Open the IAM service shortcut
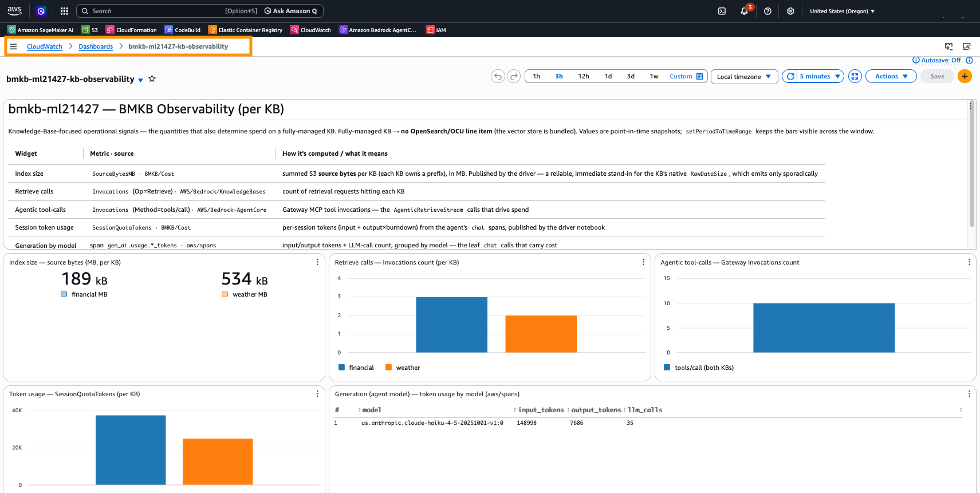 click(436, 30)
